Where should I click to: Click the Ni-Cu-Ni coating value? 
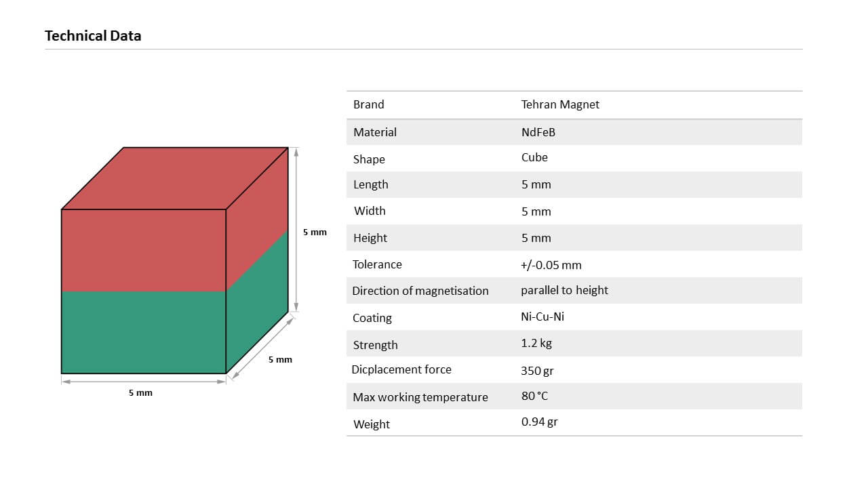tap(542, 317)
